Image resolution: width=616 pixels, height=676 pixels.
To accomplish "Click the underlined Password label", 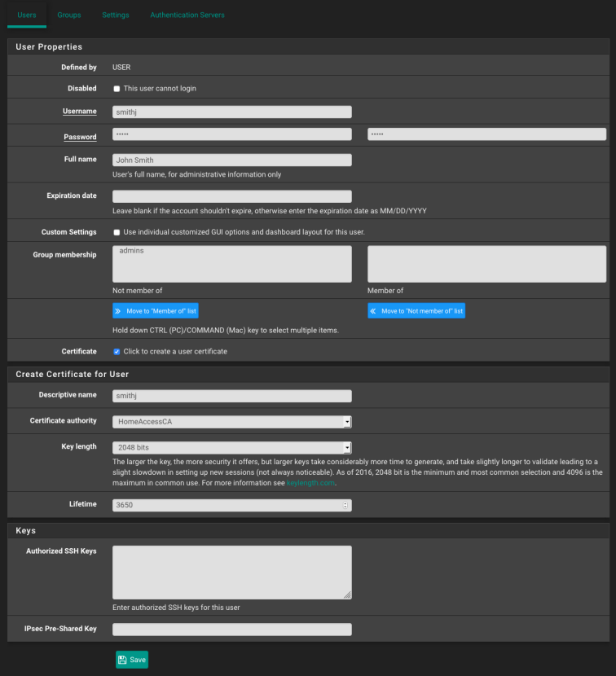I will [x=80, y=137].
